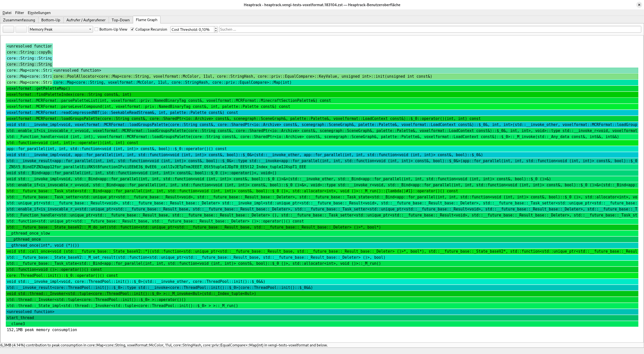The height and width of the screenshot is (354, 644).
Task: Click into the Suchen search field
Action: pyautogui.click(x=430, y=29)
